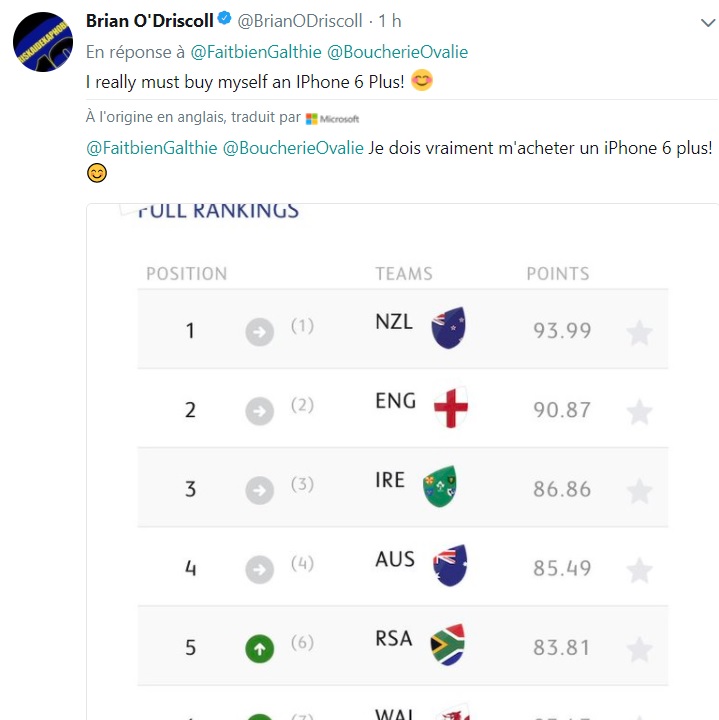Click the tweet's '1 h' timestamp
The width and height of the screenshot is (719, 720).
389,22
